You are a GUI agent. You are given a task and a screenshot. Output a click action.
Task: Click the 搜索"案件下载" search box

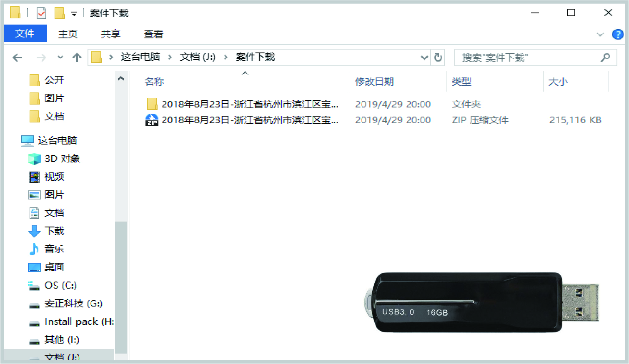click(527, 57)
